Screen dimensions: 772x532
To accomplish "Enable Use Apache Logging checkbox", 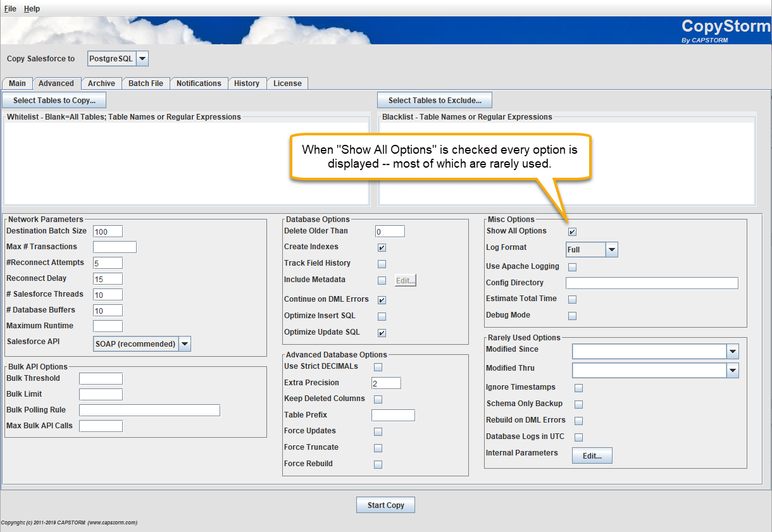I will pyautogui.click(x=572, y=267).
